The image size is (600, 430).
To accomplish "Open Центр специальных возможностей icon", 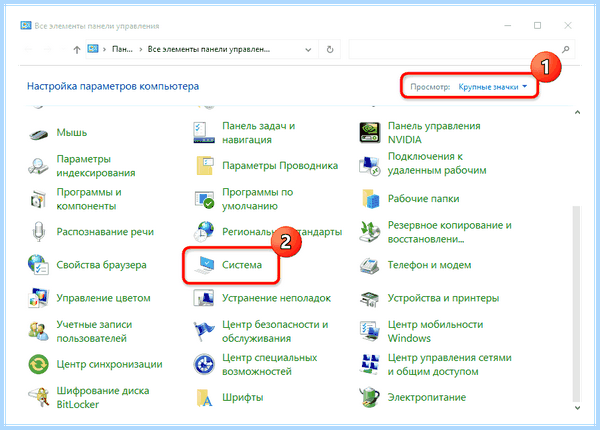I will [x=204, y=364].
